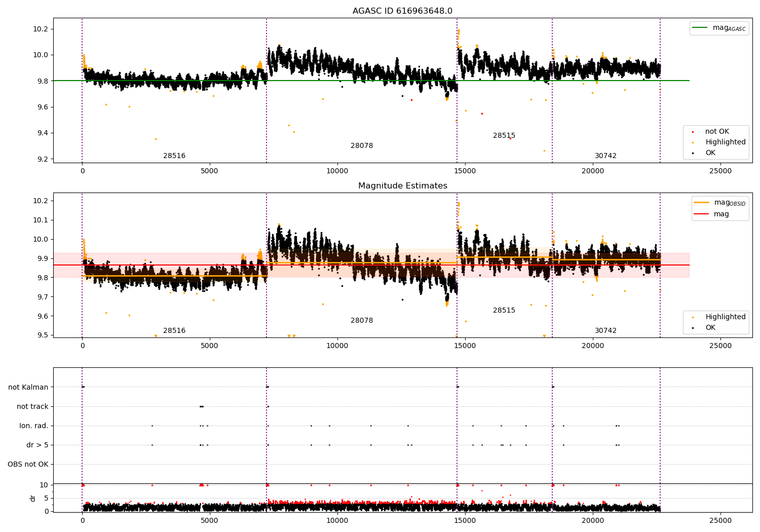
Task: Click 'OK' legend entry in AGASC ID plot
Action: click(x=710, y=153)
